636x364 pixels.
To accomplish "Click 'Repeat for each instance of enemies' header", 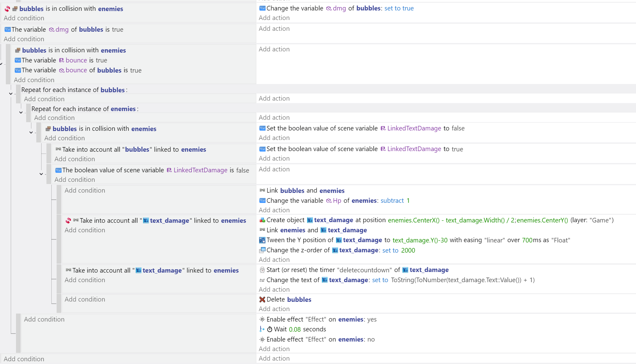I will point(85,109).
